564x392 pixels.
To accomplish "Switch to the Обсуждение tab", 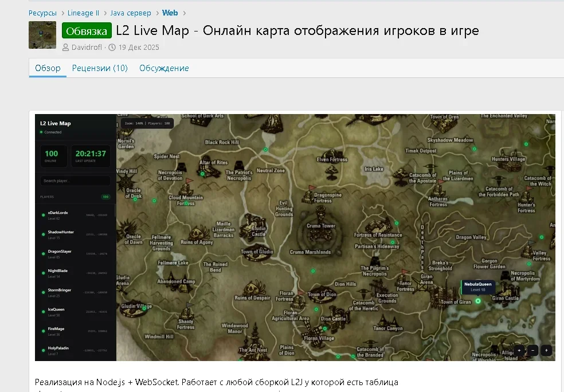I will pyautogui.click(x=164, y=68).
